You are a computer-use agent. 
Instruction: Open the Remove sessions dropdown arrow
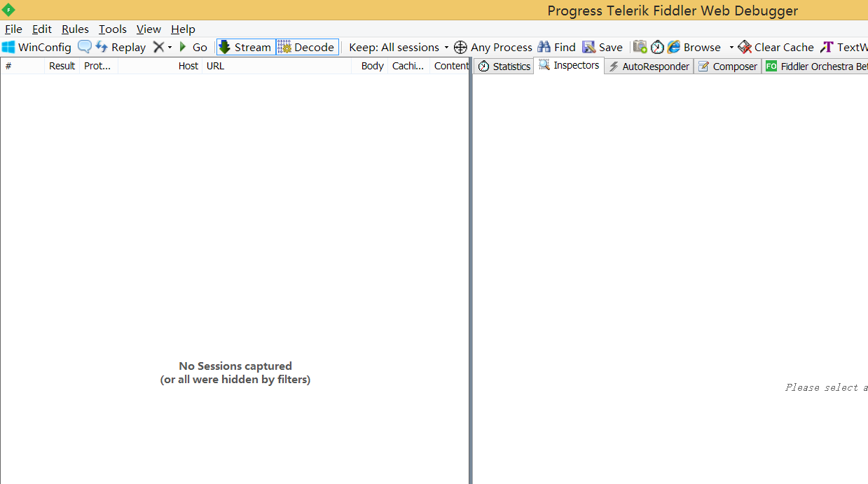[x=170, y=48]
